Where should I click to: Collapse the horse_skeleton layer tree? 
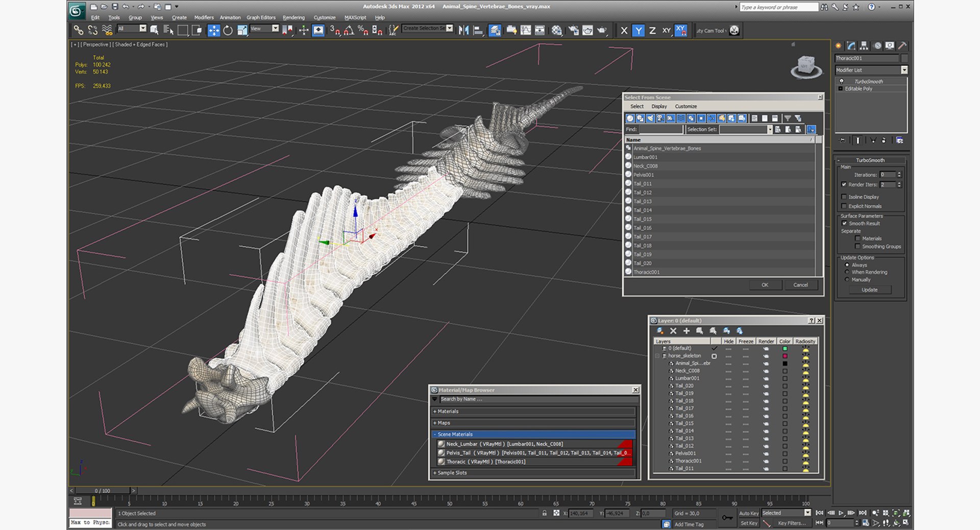coord(657,356)
